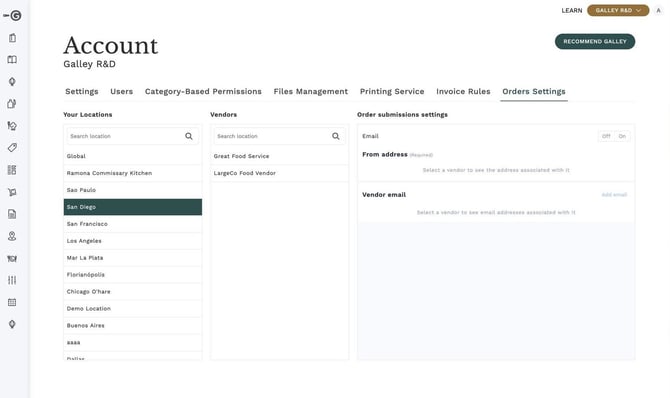This screenshot has height=398, width=670.
Task: Select the 'aaaa' location
Action: pos(133,342)
